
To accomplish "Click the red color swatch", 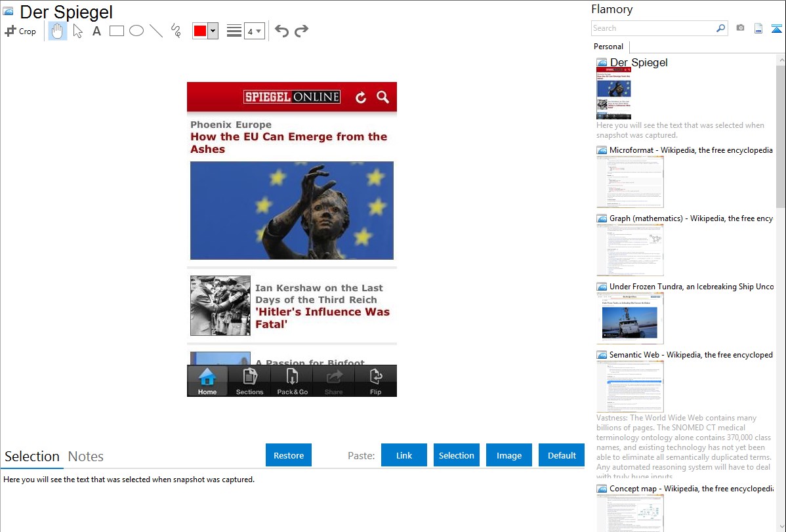I will tap(200, 31).
